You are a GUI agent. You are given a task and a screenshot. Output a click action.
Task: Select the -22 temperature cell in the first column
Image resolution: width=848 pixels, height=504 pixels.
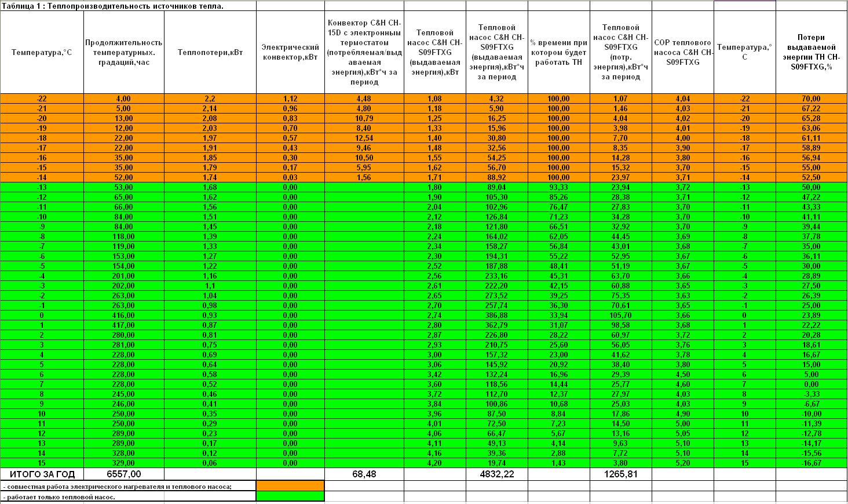click(42, 98)
